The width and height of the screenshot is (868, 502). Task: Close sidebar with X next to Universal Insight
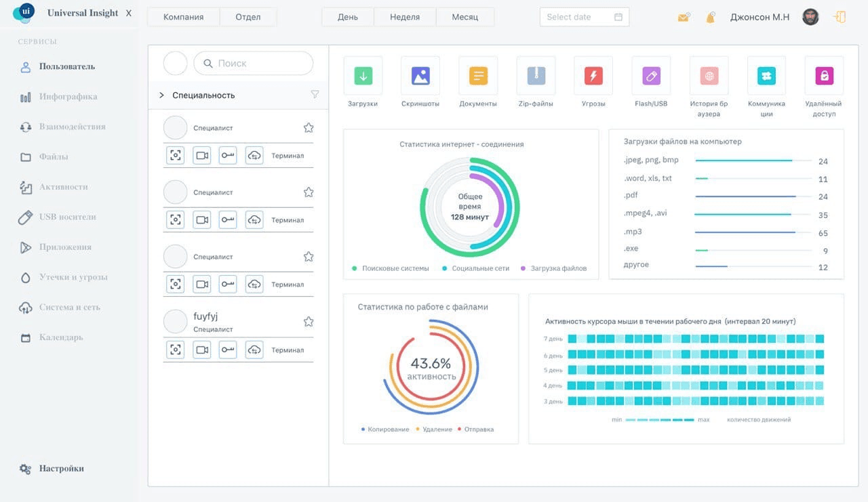click(129, 14)
